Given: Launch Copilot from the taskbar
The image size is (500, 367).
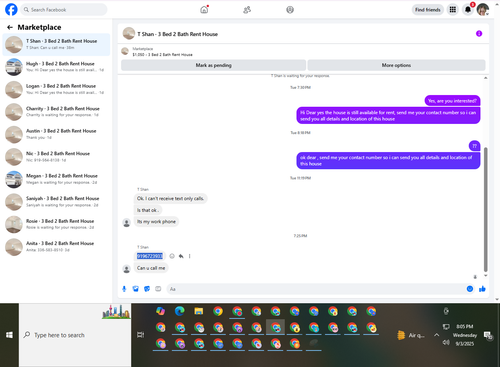Looking at the screenshot, I should click(161, 311).
